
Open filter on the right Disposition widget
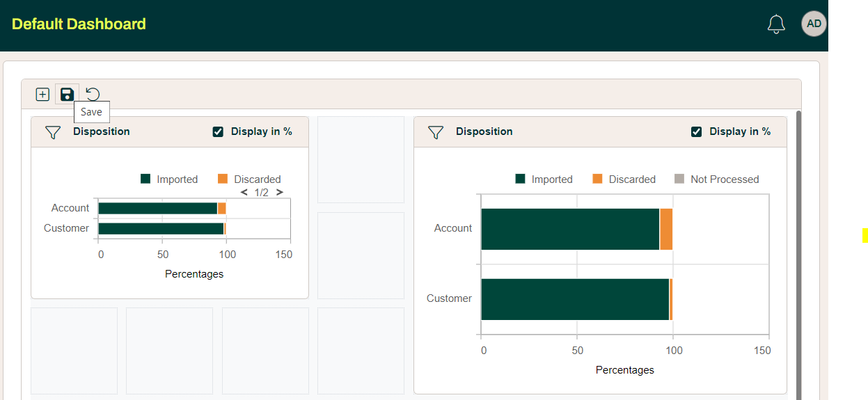click(x=436, y=132)
